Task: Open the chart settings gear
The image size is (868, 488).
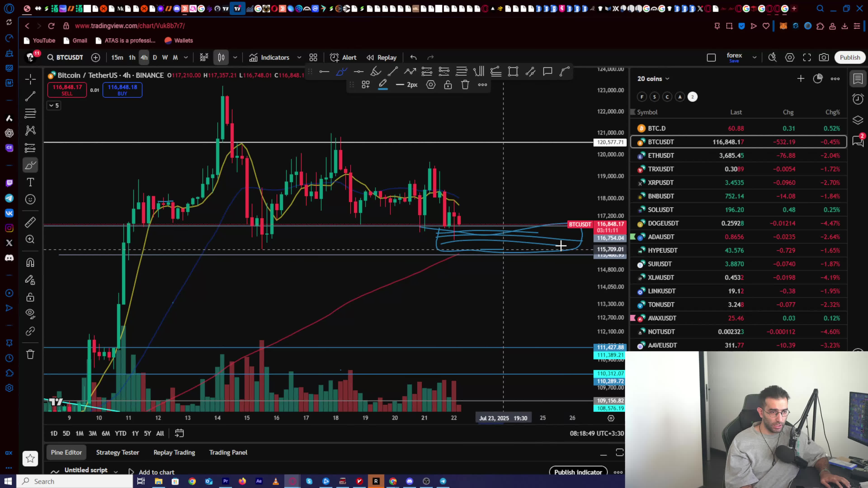Action: [x=790, y=58]
